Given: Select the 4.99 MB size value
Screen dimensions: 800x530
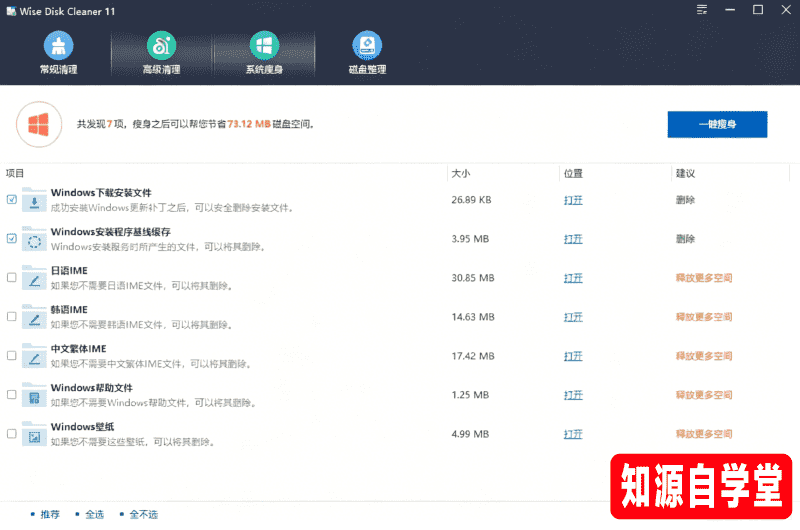Looking at the screenshot, I should click(x=470, y=434).
